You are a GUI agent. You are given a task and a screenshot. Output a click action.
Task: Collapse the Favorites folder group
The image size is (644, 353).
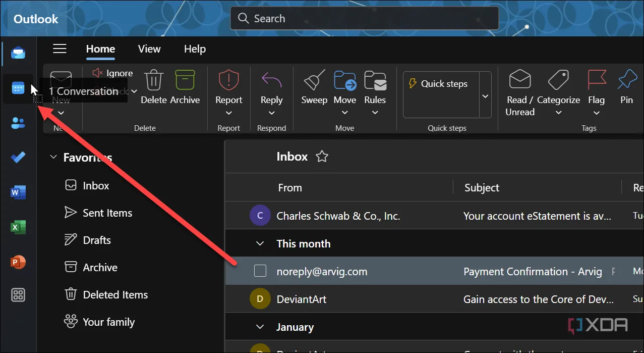pos(53,158)
